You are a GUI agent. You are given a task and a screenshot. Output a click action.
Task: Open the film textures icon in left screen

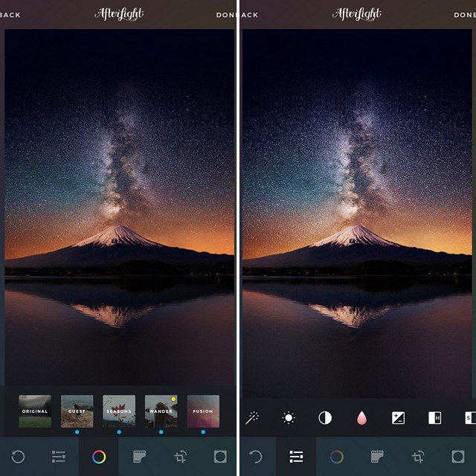[139, 457]
